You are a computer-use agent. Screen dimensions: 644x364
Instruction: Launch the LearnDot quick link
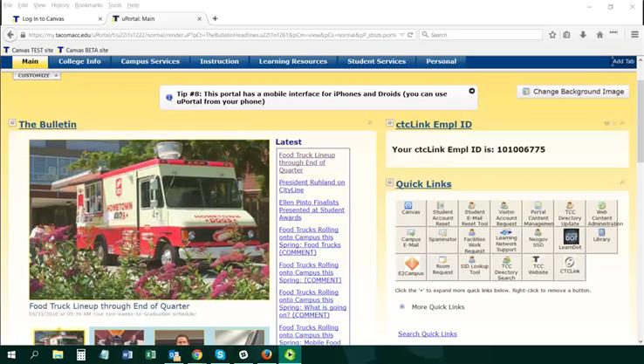pyautogui.click(x=570, y=239)
